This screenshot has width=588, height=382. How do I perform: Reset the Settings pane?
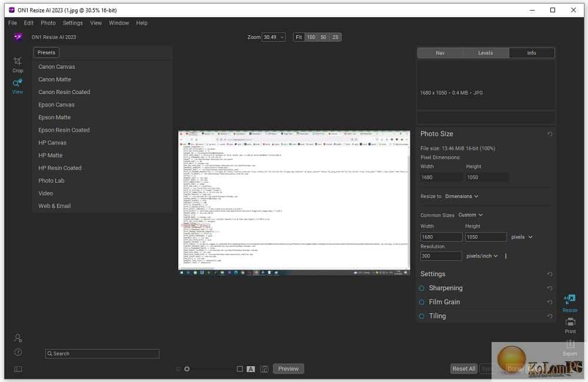(549, 274)
